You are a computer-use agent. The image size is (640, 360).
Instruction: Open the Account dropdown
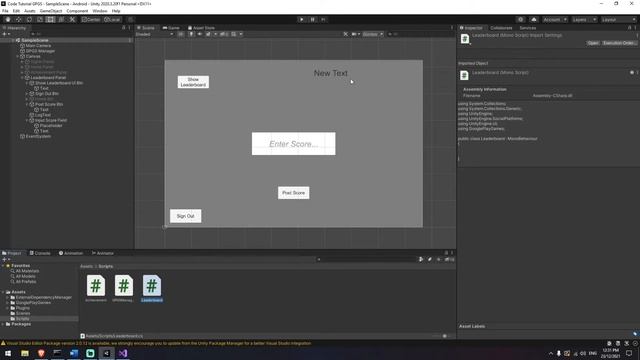tap(555, 19)
